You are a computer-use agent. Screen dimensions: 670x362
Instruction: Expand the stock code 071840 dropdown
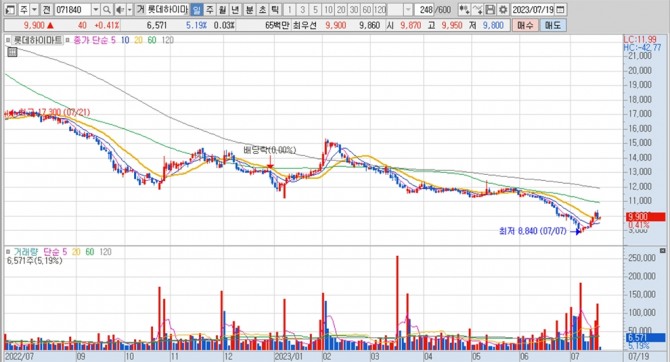click(x=96, y=9)
